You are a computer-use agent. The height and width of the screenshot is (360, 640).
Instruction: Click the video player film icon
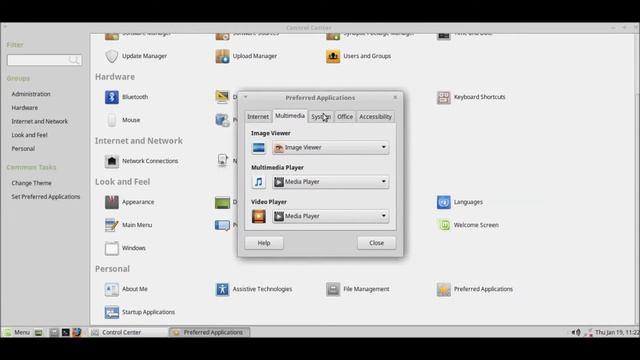[258, 216]
